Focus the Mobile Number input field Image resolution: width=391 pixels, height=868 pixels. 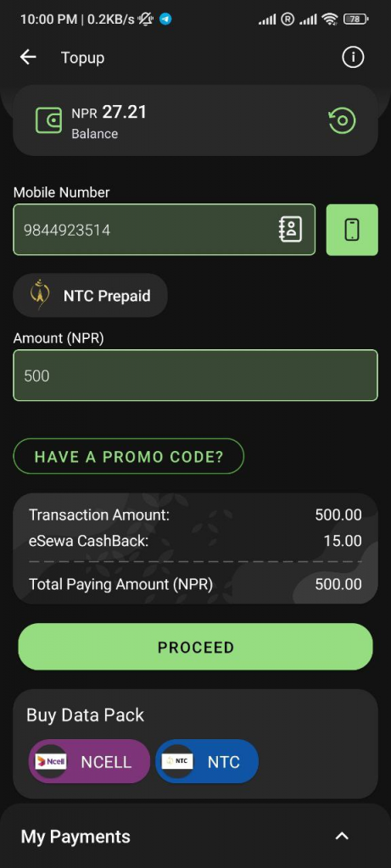165,230
